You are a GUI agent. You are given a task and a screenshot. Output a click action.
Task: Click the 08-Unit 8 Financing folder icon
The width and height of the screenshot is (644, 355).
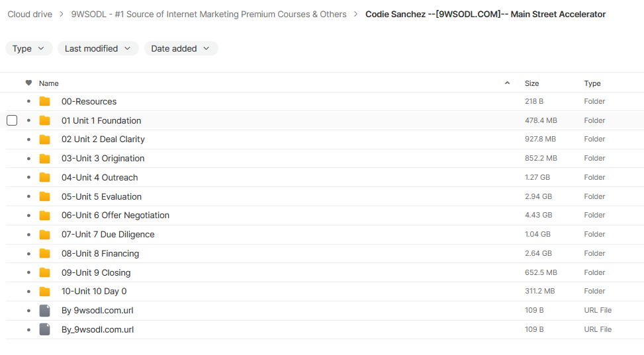point(45,253)
